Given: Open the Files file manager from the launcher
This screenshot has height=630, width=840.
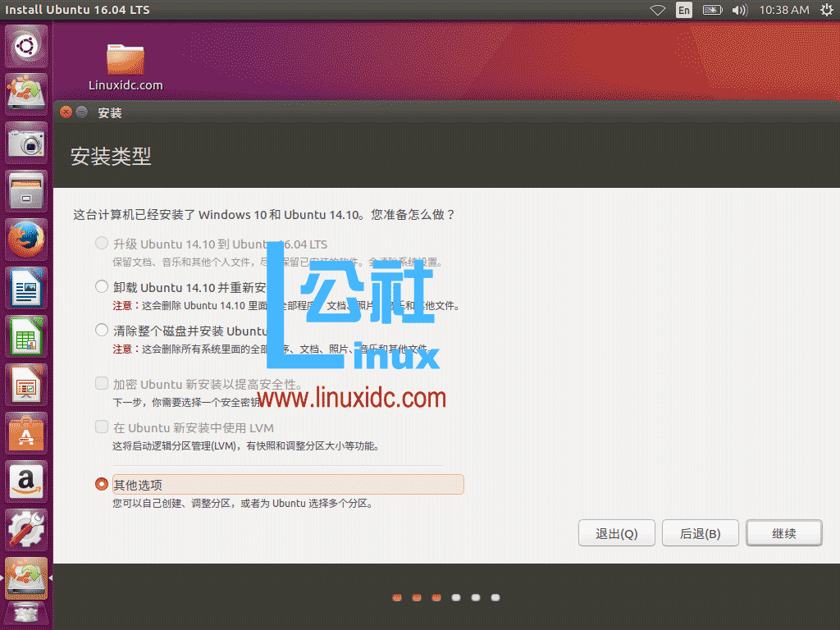Looking at the screenshot, I should [x=25, y=191].
